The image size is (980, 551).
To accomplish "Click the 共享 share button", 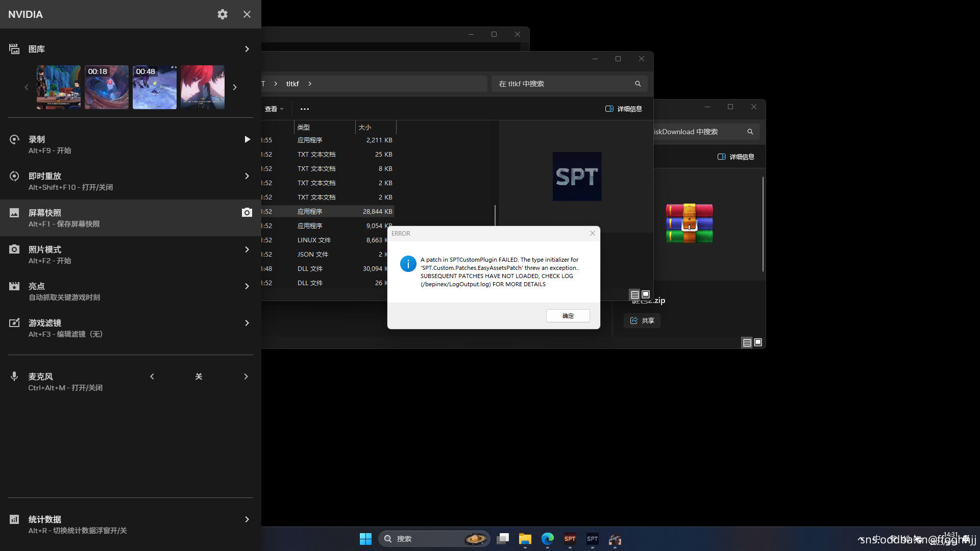I will click(x=642, y=320).
